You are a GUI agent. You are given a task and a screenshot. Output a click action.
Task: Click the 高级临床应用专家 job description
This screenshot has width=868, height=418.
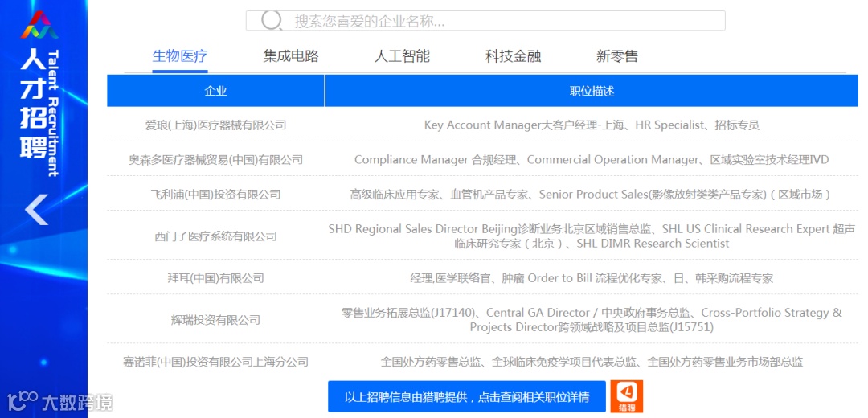tap(592, 195)
